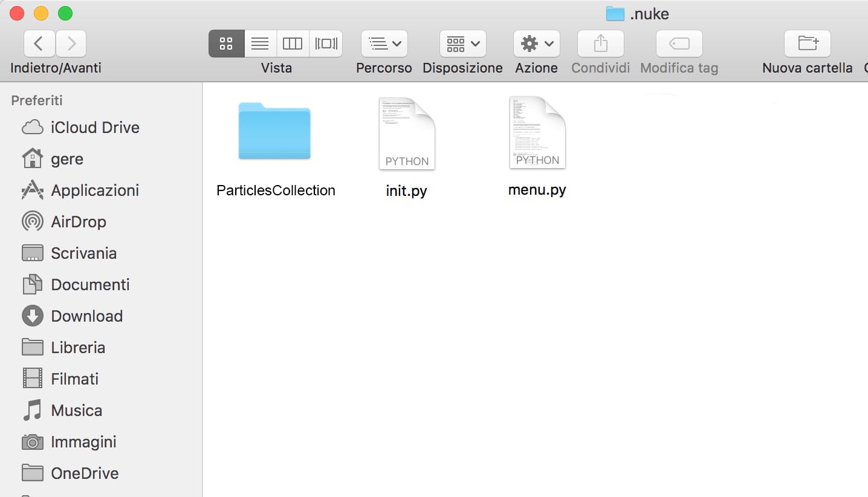Click the forward Avanti arrow
This screenshot has width=868, height=497.
pos(71,43)
